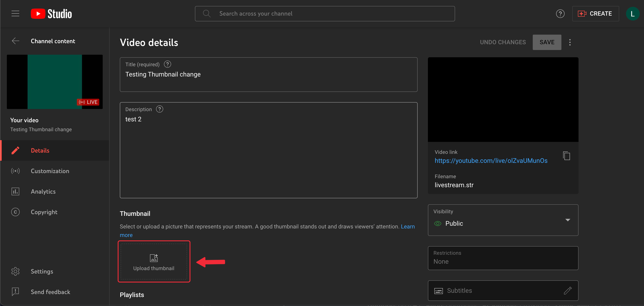Click UNDO CHANGES button
Viewport: 644px width, 306px height.
(x=503, y=42)
